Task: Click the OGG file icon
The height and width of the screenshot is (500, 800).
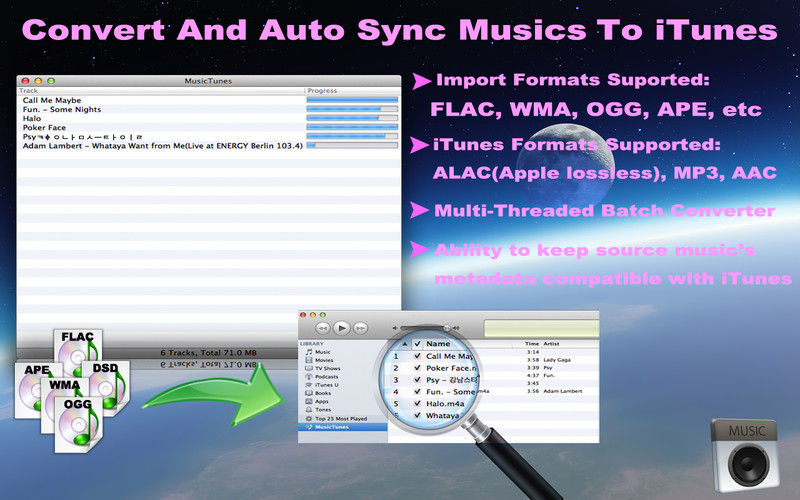Action: [79, 424]
